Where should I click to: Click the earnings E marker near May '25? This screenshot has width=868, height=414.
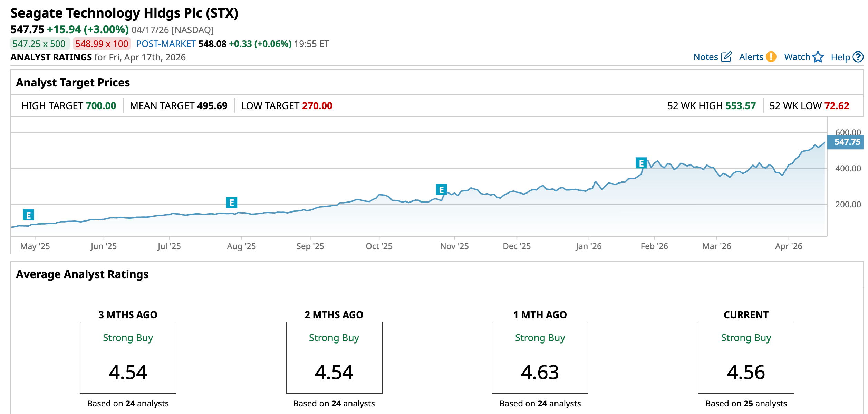pyautogui.click(x=28, y=215)
